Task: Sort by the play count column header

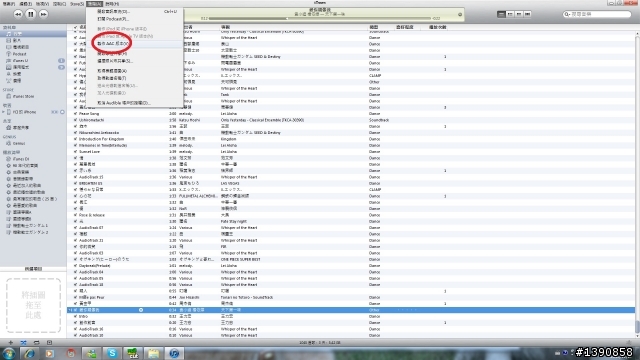Action: coord(438,27)
